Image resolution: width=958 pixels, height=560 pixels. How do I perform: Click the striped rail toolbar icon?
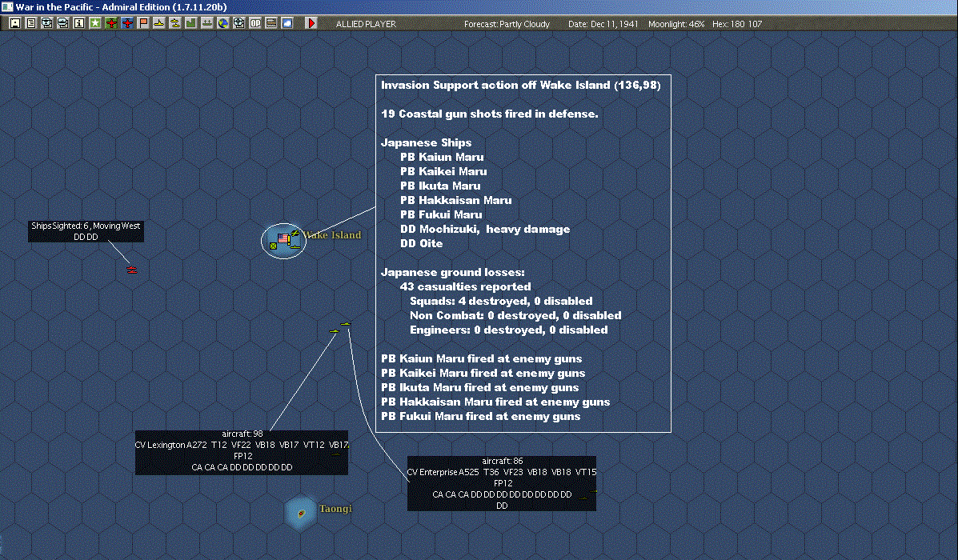coord(271,23)
